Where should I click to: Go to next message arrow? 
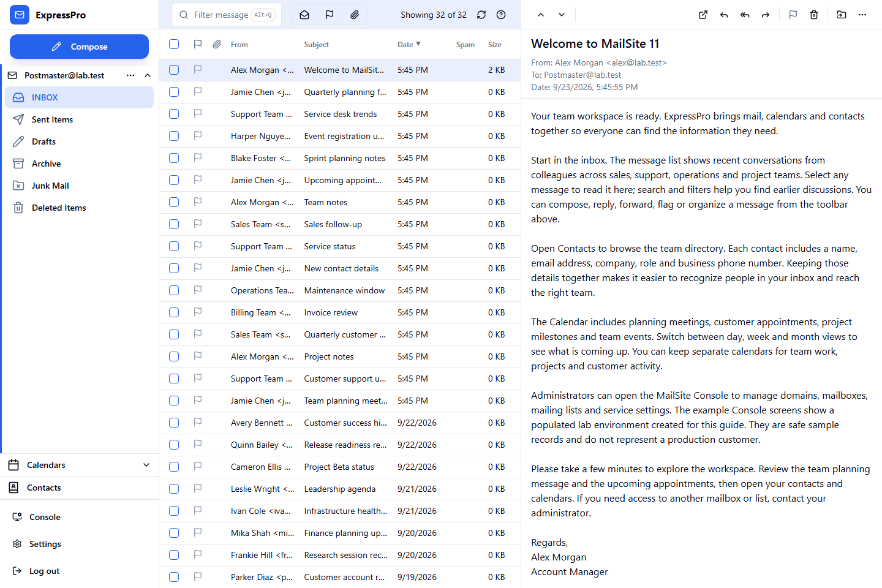click(562, 15)
